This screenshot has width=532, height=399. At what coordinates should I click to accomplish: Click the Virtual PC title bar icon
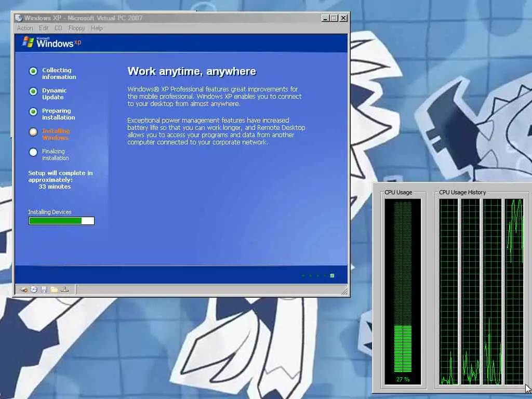(x=19, y=18)
